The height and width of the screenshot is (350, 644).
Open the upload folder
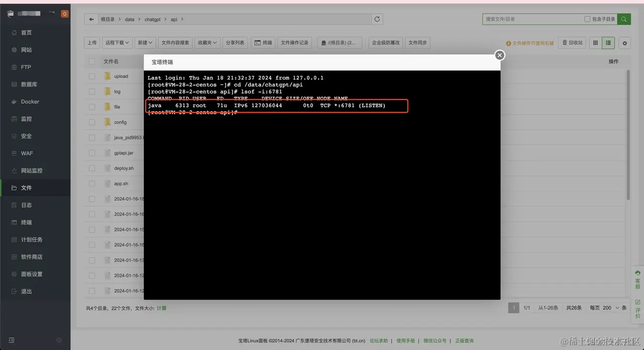tap(121, 76)
